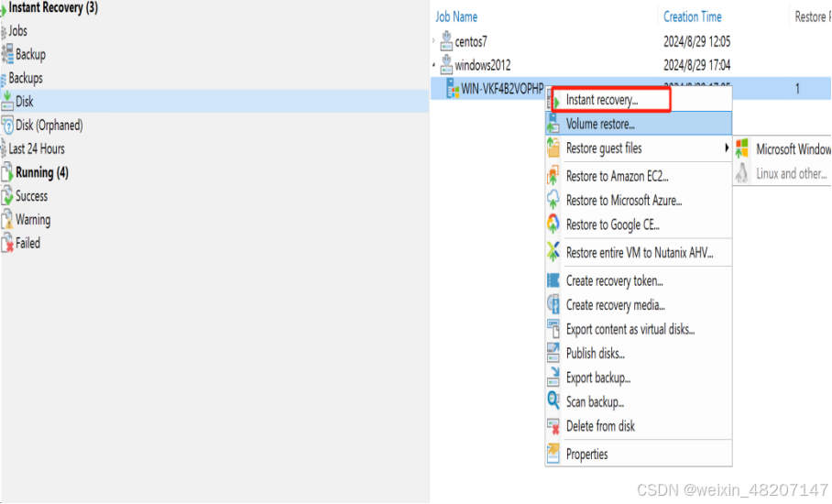Click the Volume restore icon
The height and width of the screenshot is (504, 832).
(553, 124)
